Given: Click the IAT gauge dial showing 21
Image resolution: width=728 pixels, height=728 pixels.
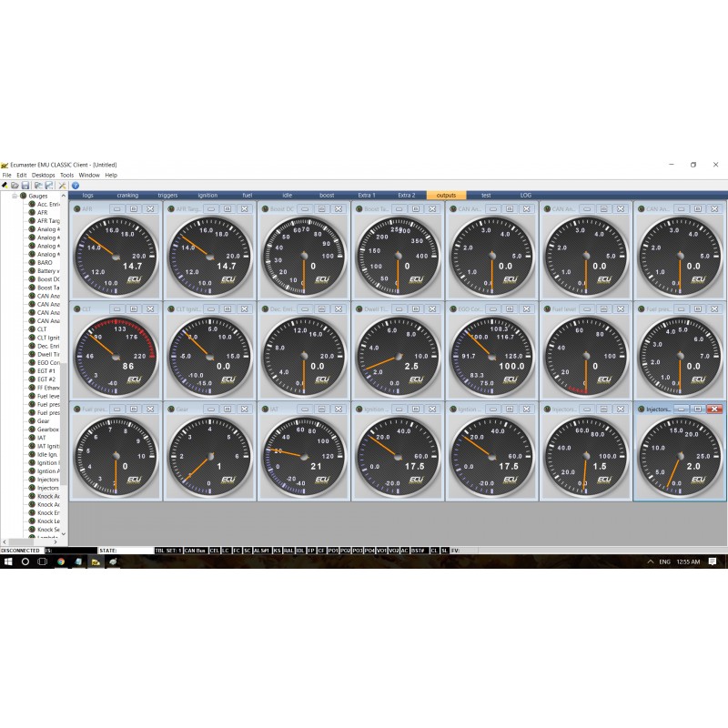Looking at the screenshot, I should pyautogui.click(x=304, y=457).
